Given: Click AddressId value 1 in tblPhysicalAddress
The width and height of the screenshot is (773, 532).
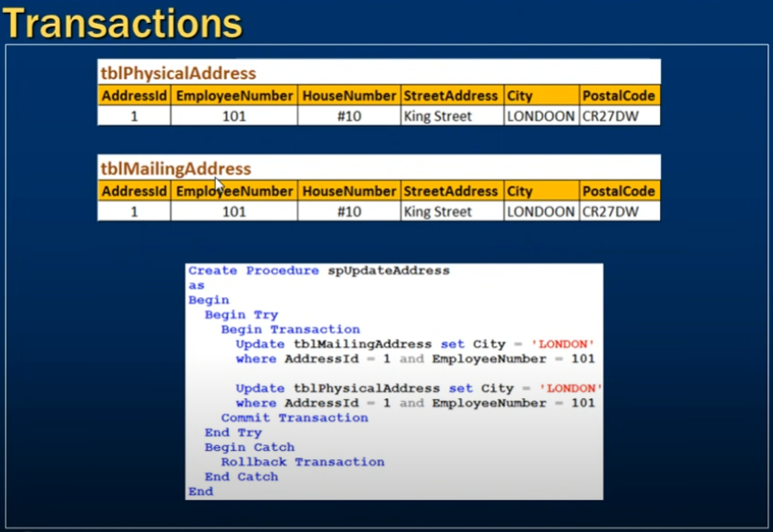Looking at the screenshot, I should pyautogui.click(x=134, y=117).
